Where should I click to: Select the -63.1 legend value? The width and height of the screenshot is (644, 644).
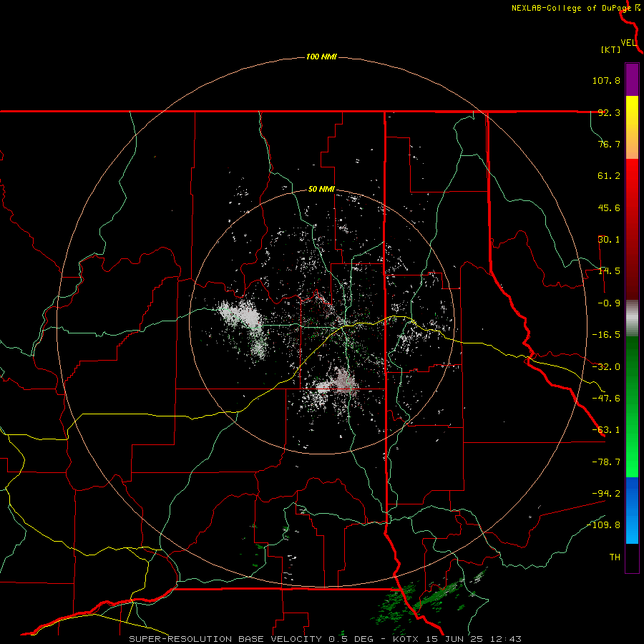(x=606, y=430)
